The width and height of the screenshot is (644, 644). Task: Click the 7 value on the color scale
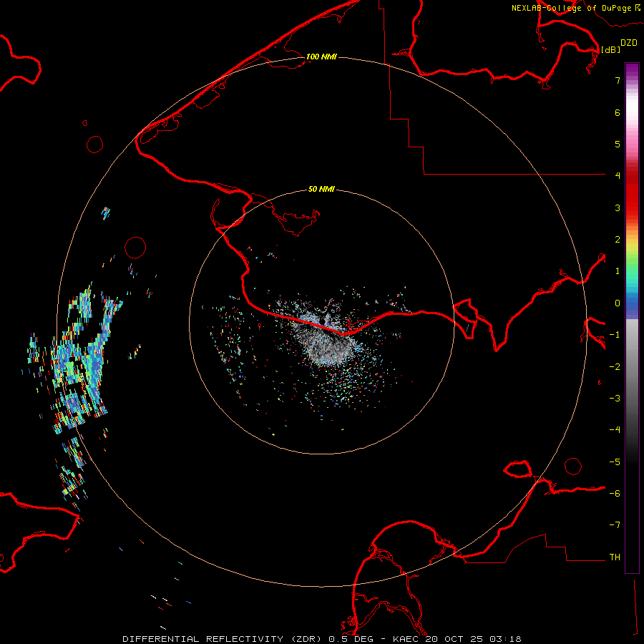click(618, 80)
